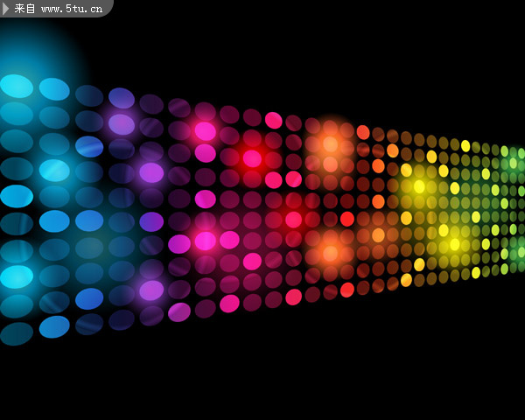Pick the glowing violet dot near the bottom row
525x420 pixels.
pos(151,290)
